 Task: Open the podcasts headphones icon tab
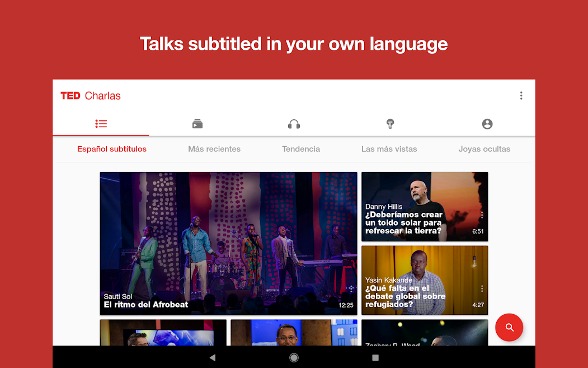click(x=294, y=124)
